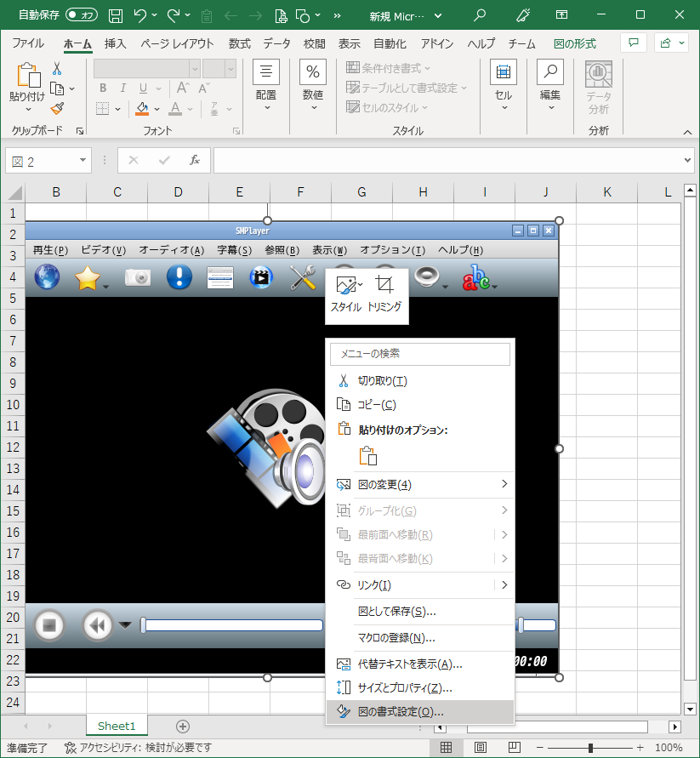
Task: Switch to Normal view in status bar
Action: point(446,747)
